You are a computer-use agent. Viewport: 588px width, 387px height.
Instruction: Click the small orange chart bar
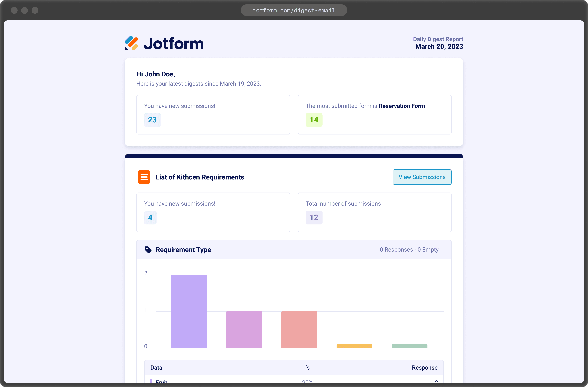(354, 346)
